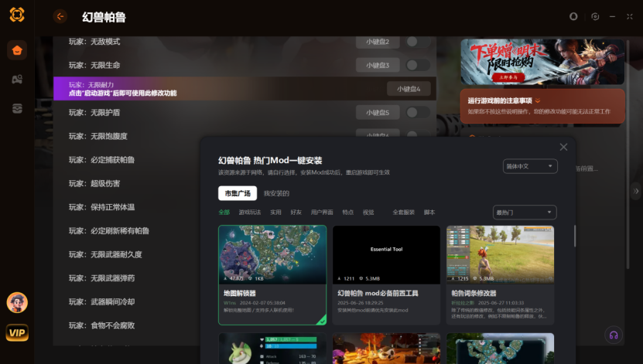Switch to the 我安装的 tab
This screenshot has height=364, width=643.
(x=276, y=193)
